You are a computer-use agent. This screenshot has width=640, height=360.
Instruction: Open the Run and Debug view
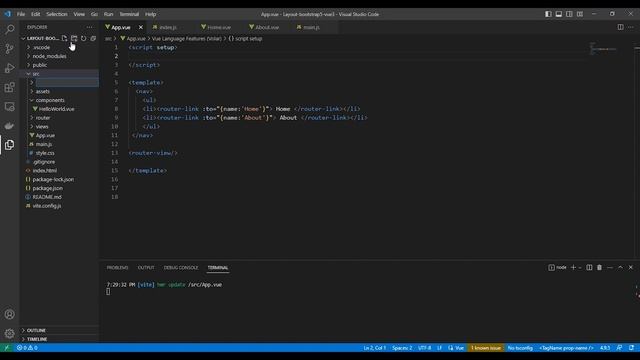pyautogui.click(x=9, y=68)
